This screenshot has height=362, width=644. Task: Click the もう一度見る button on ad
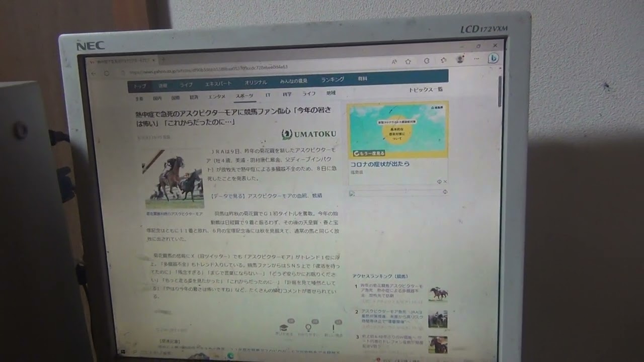point(369,153)
